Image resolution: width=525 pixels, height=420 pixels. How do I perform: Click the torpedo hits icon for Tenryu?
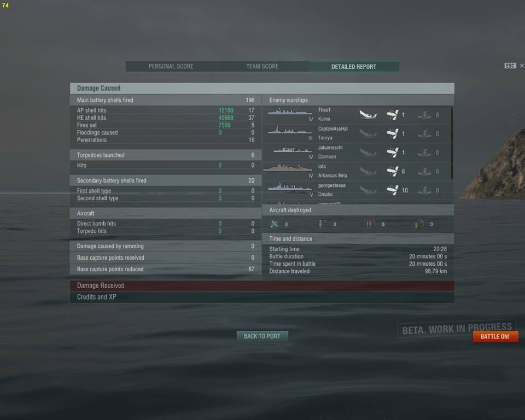pos(424,133)
